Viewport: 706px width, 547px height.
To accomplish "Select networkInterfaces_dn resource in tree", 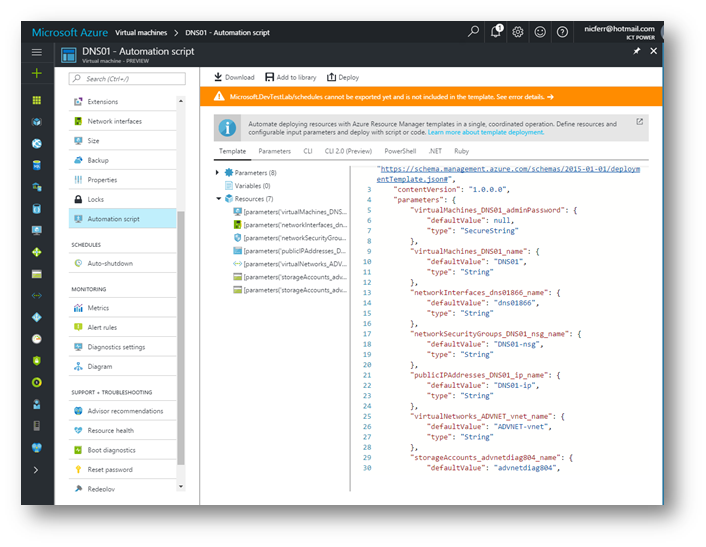I will [x=290, y=225].
